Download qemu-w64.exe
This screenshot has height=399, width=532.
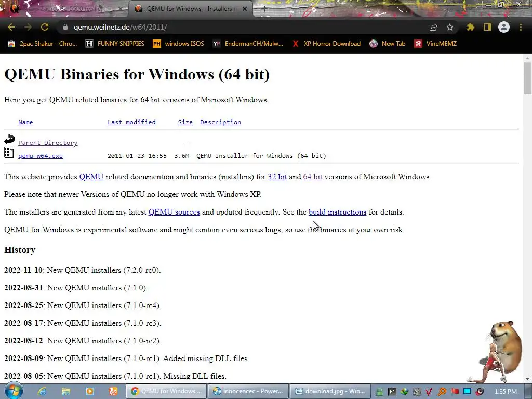[x=41, y=156]
